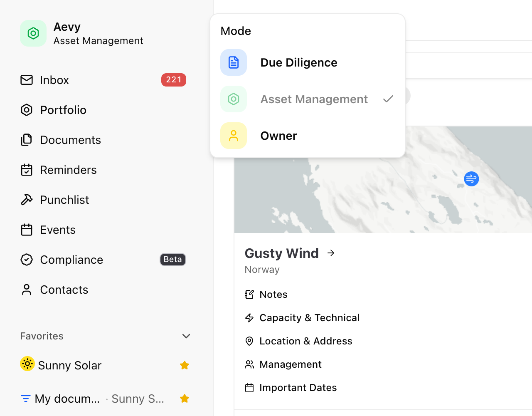Screen dimensions: 532x416
Task: Switch to Due Diligence mode
Action: pos(308,62)
